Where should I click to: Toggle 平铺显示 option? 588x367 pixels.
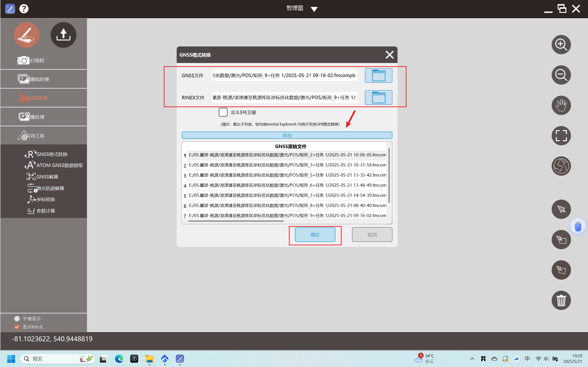17,318
